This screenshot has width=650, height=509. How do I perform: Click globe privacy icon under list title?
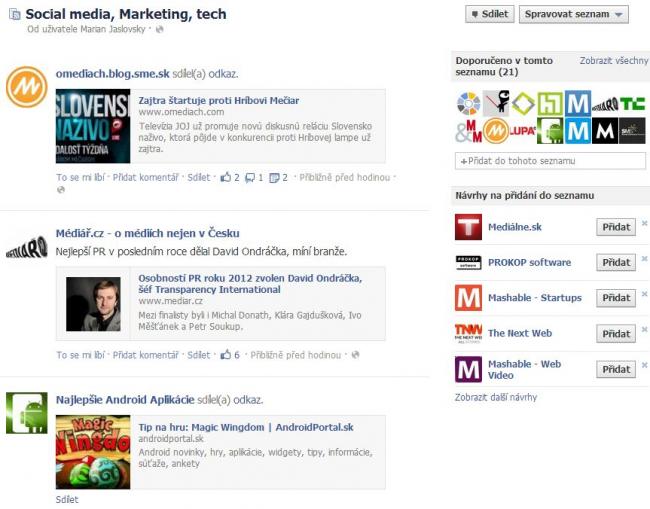tap(160, 29)
